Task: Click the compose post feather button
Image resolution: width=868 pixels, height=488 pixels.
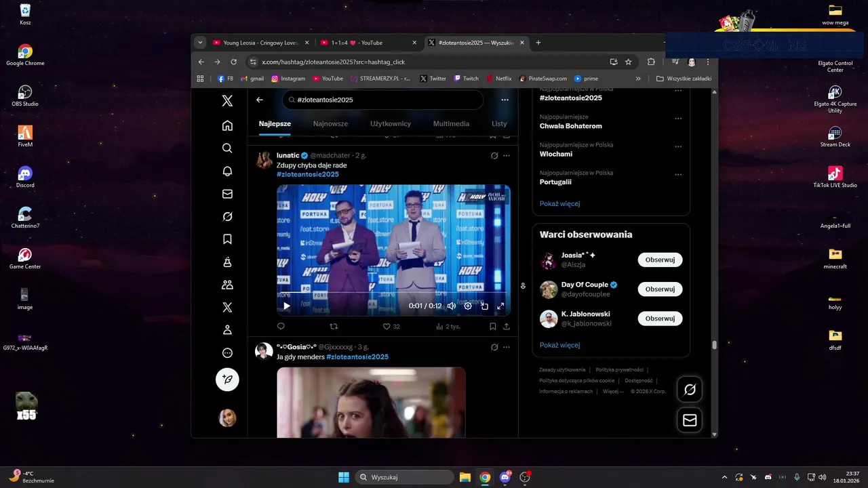Action: pos(227,380)
